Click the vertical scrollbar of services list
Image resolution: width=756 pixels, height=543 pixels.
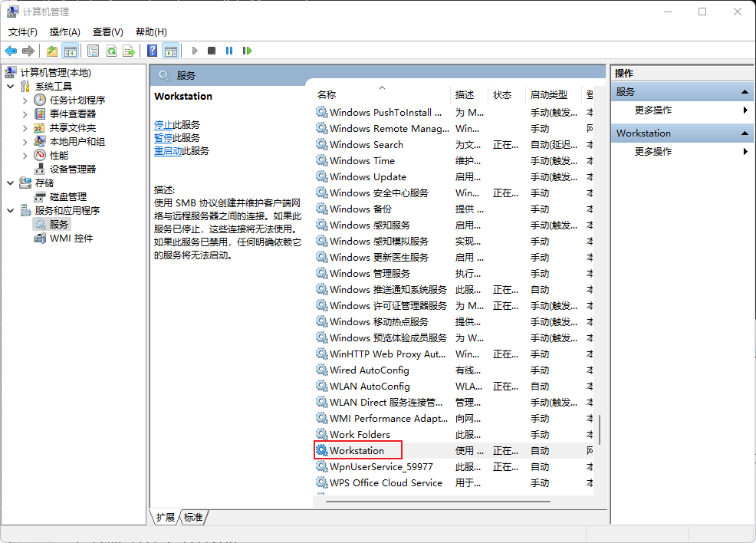600,429
